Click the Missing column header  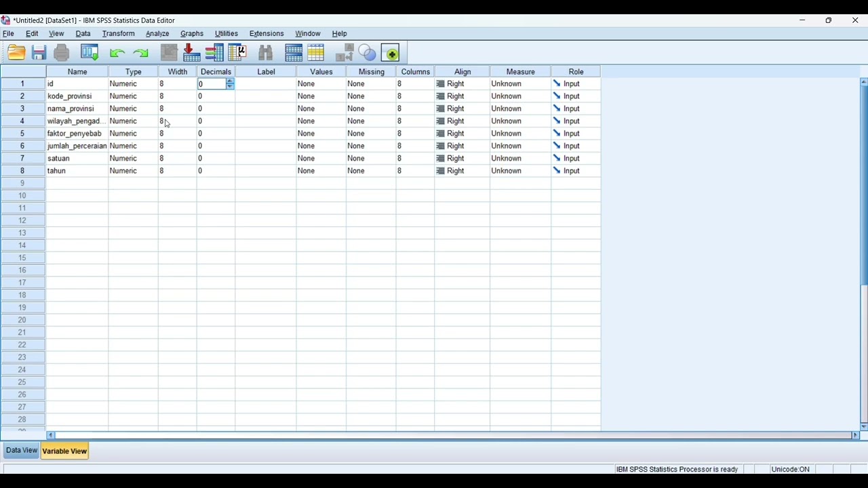coord(372,72)
